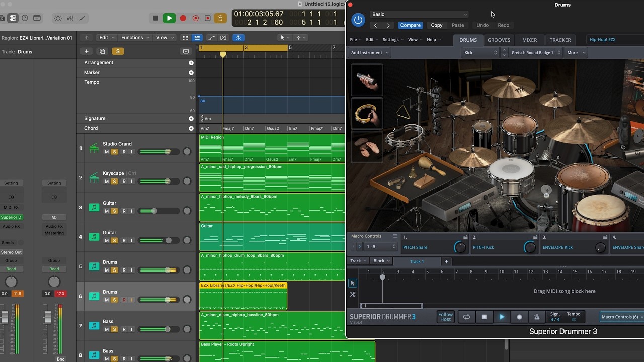This screenshot has width=644, height=362.
Task: Toggle the automation curve button in the Tracks area
Action: tap(212, 38)
